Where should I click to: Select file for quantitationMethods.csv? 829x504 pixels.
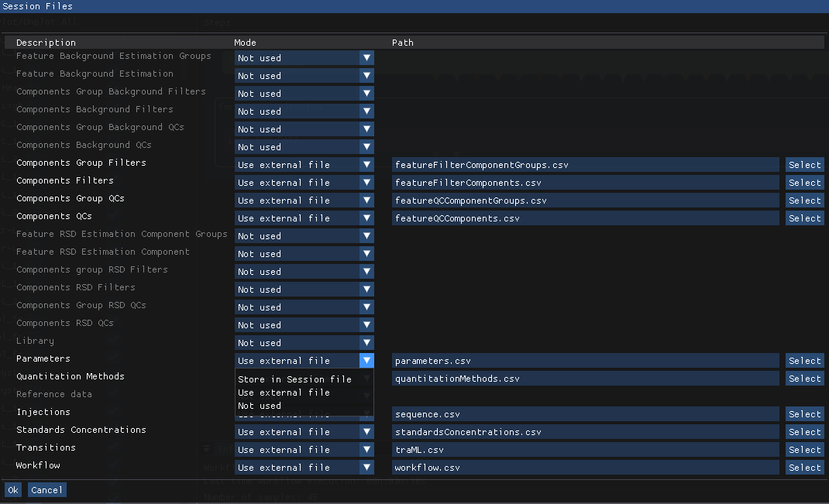(805, 379)
